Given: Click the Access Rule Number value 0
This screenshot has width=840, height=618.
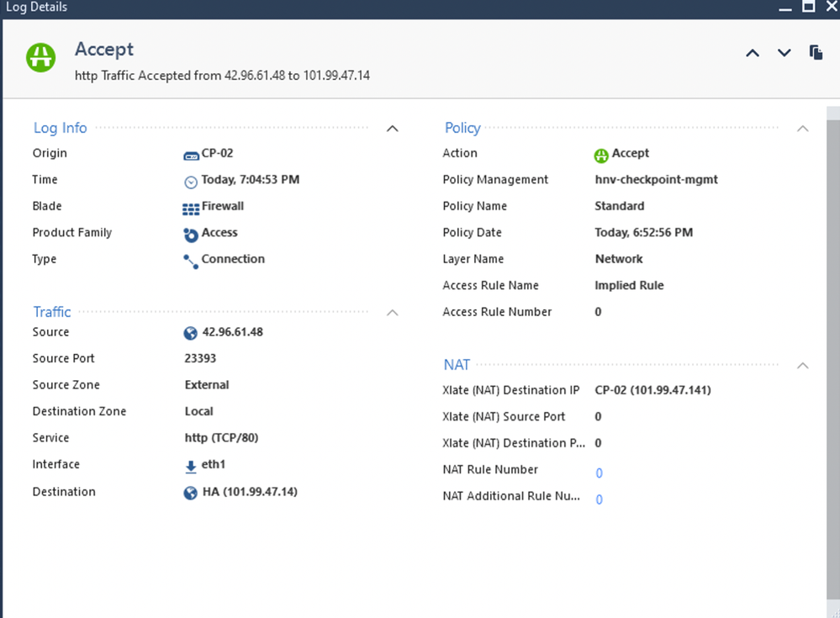Looking at the screenshot, I should [598, 312].
